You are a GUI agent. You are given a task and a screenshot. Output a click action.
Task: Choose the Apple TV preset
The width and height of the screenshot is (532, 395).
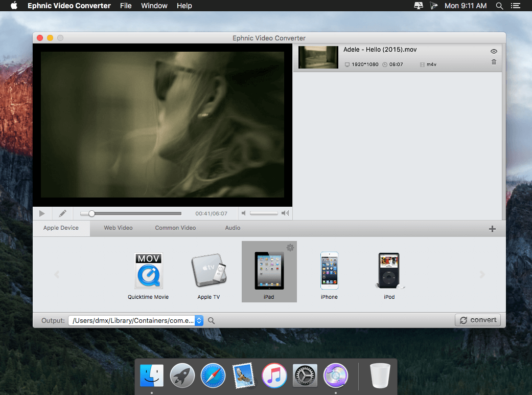[209, 276]
